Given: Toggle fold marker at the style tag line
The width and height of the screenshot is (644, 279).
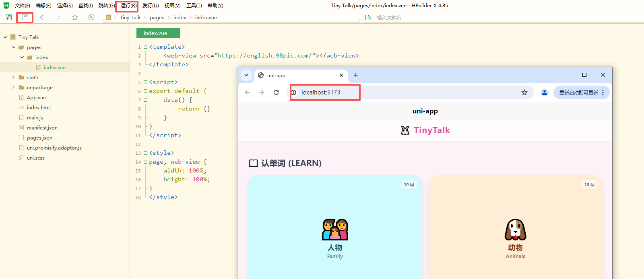Looking at the screenshot, I should pyautogui.click(x=145, y=153).
